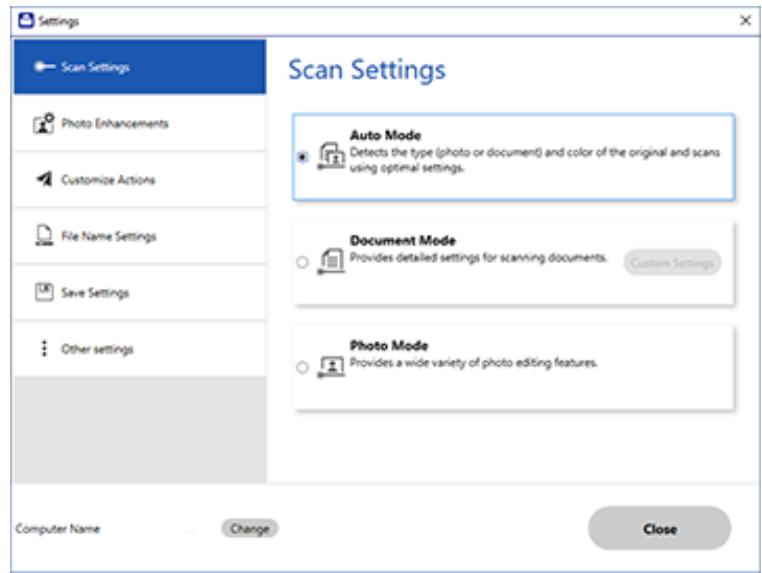Click the Customize Actions paper-plane icon
Viewport: 762px width, 573px height.
pyautogui.click(x=44, y=179)
